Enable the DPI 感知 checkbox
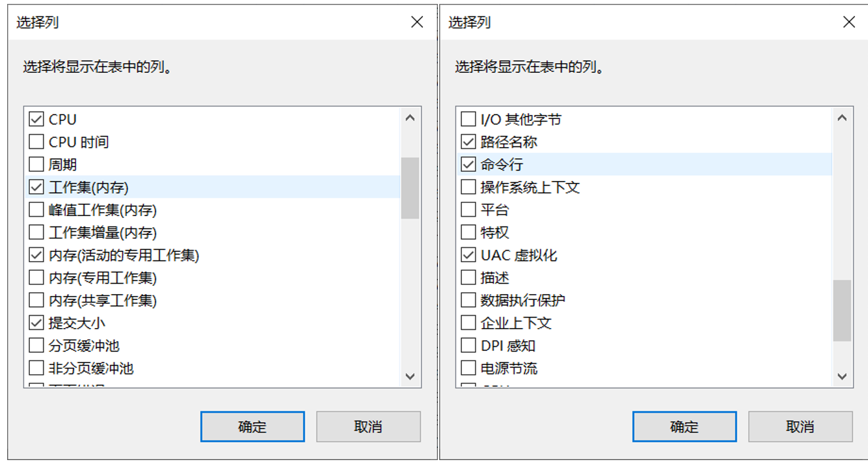This screenshot has width=868, height=464. 468,346
